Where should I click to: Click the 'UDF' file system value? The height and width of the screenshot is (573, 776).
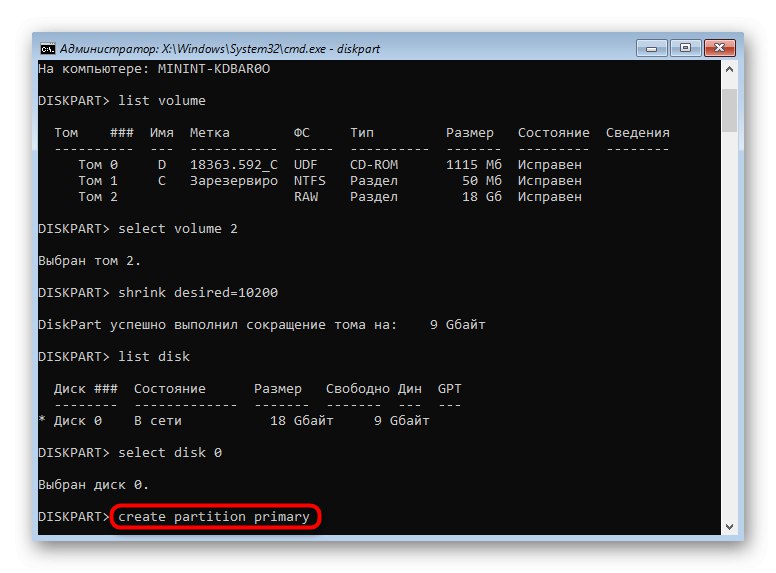[306, 165]
